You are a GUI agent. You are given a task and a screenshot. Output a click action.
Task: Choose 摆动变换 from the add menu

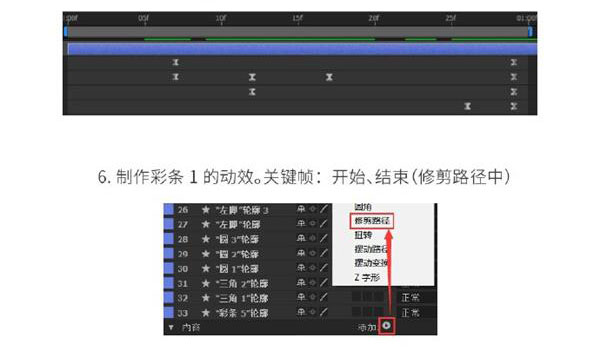click(371, 263)
